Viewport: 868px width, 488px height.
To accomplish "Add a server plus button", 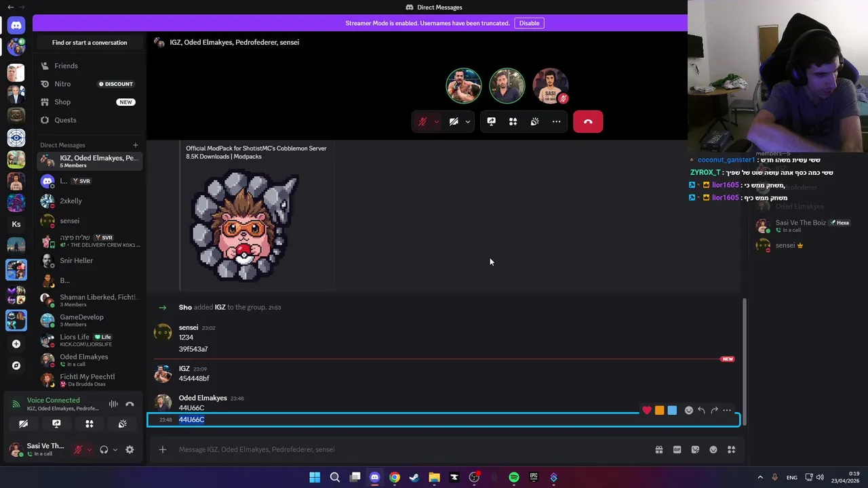I will pyautogui.click(x=16, y=344).
